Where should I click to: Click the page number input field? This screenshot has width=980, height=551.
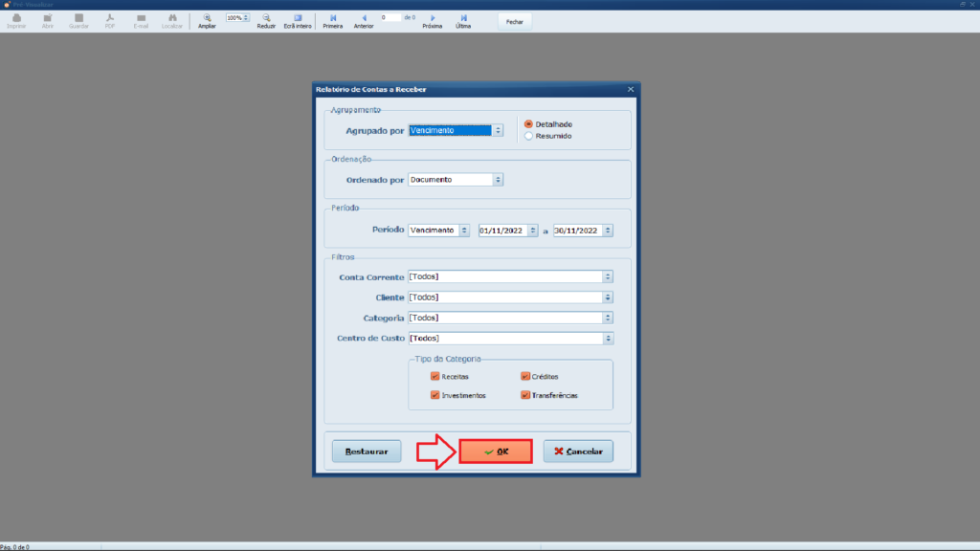(x=390, y=17)
